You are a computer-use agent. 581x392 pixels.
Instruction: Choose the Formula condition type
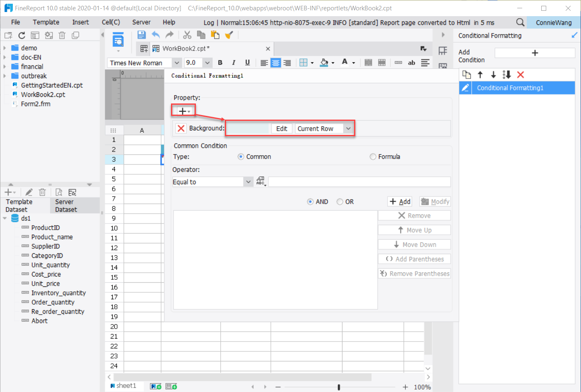point(372,156)
